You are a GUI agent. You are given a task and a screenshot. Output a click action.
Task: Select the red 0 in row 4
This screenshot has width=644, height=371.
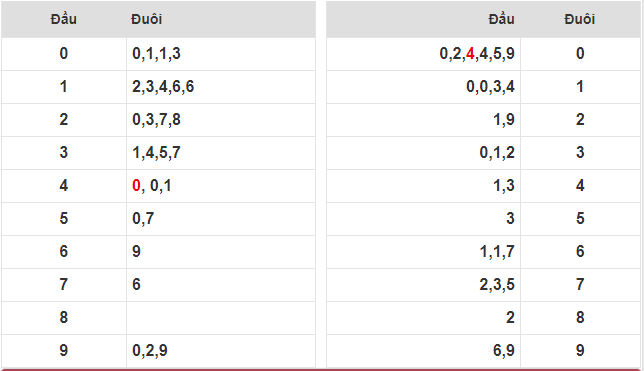136,186
